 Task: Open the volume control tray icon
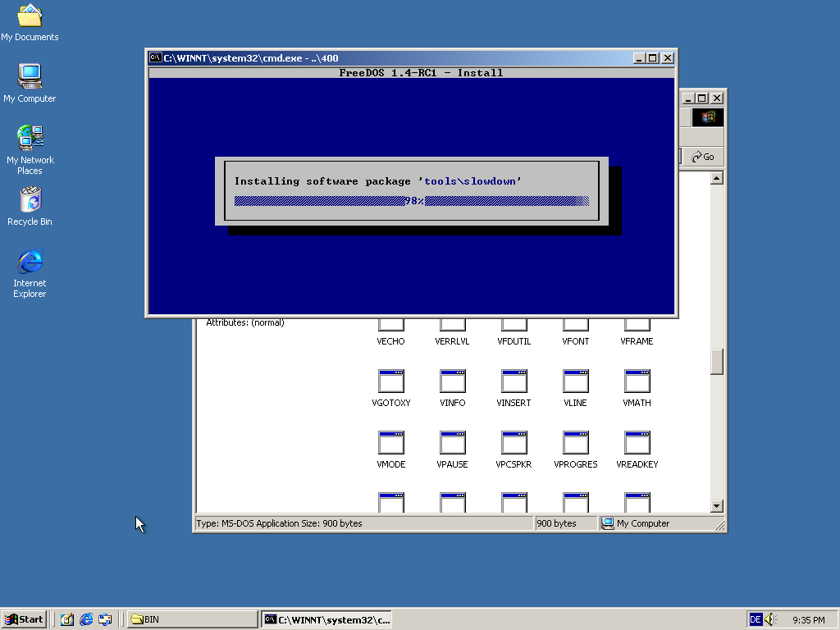coord(770,619)
